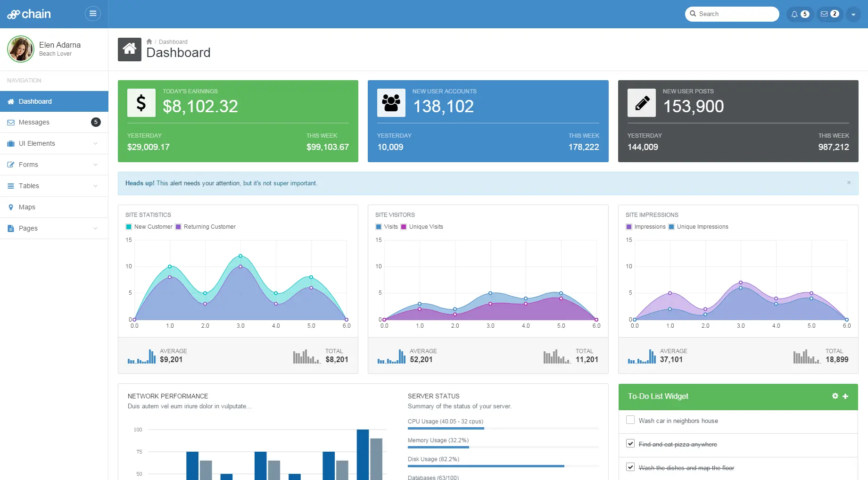868x480 pixels.
Task: Click the 153,900 new user posts value
Action: (693, 107)
